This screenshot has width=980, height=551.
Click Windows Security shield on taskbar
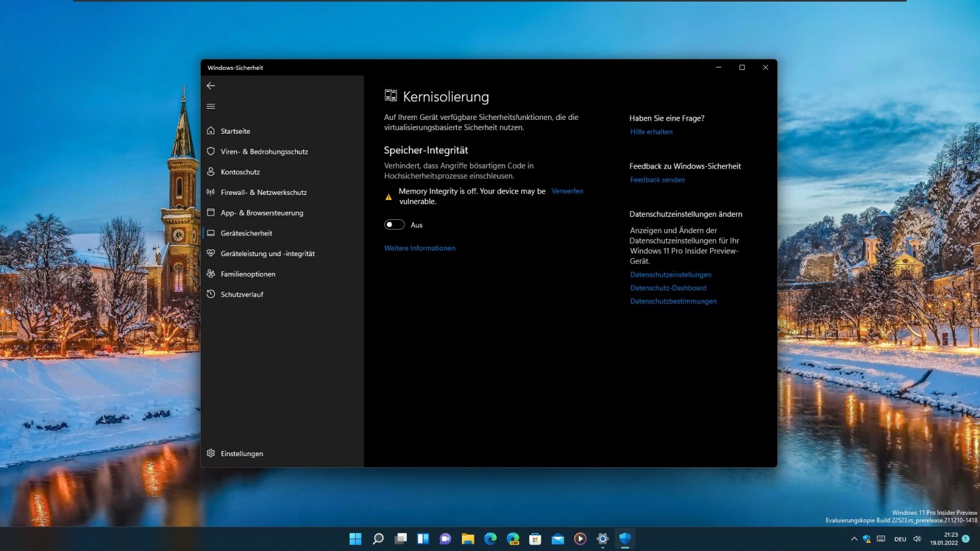tap(625, 539)
